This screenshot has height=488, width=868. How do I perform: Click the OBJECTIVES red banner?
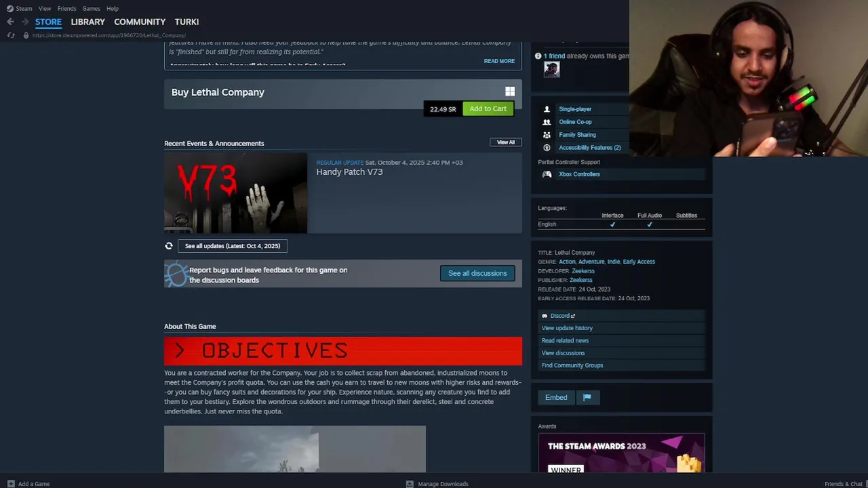tap(343, 351)
